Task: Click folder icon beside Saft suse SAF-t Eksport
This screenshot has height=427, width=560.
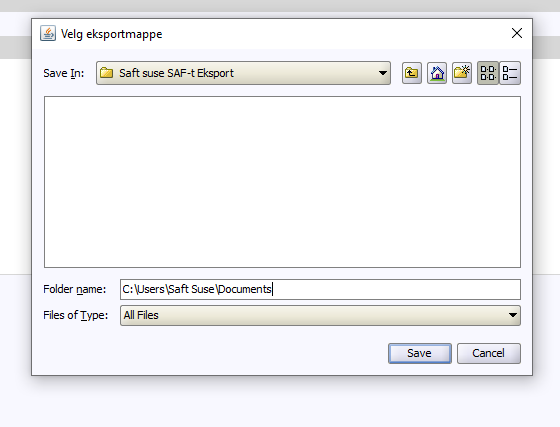Action: coord(106,73)
